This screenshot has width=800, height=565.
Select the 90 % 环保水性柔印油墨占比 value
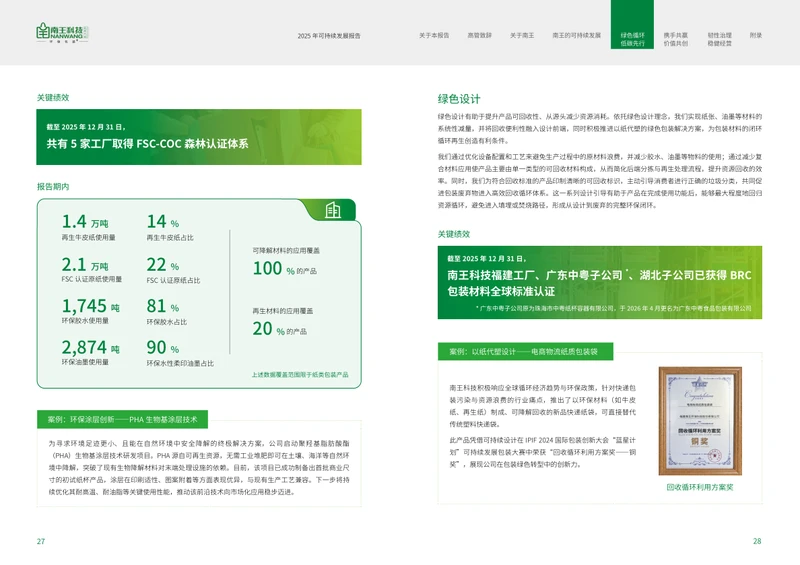click(x=163, y=348)
